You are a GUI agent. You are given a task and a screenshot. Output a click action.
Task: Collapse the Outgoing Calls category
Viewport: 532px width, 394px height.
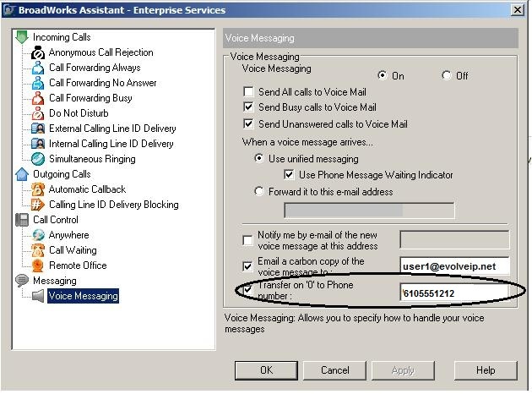point(22,174)
